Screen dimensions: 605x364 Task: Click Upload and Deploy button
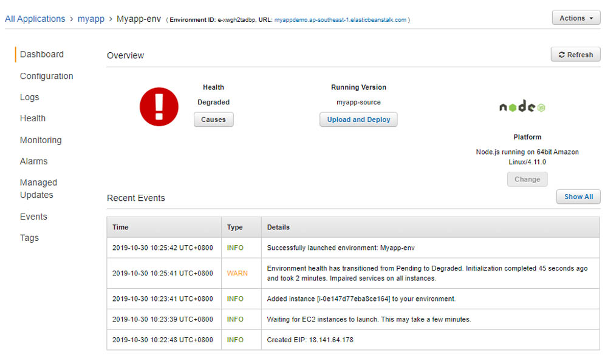click(358, 120)
